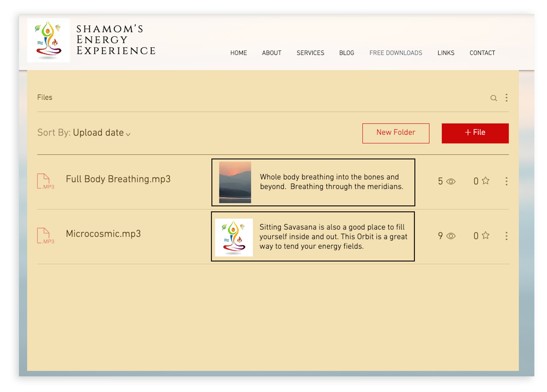This screenshot has height=392, width=547.
Task: Favorite Full Body Breathing with the star
Action: 486,181
